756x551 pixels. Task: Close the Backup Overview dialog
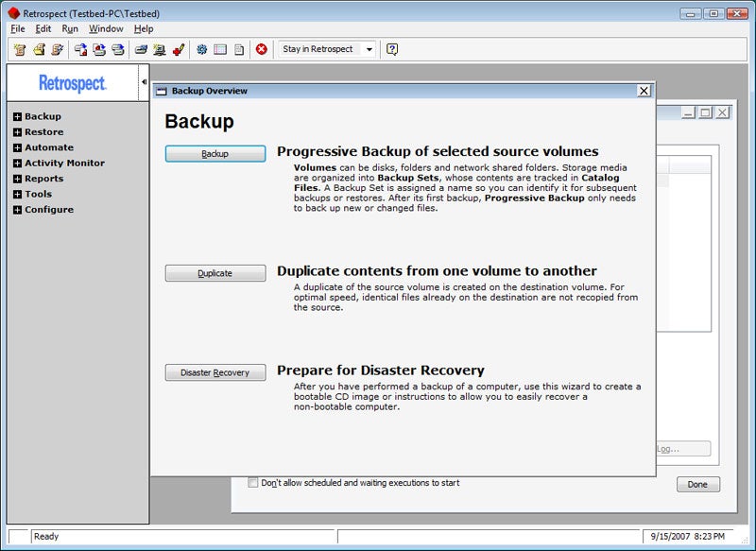tap(644, 91)
